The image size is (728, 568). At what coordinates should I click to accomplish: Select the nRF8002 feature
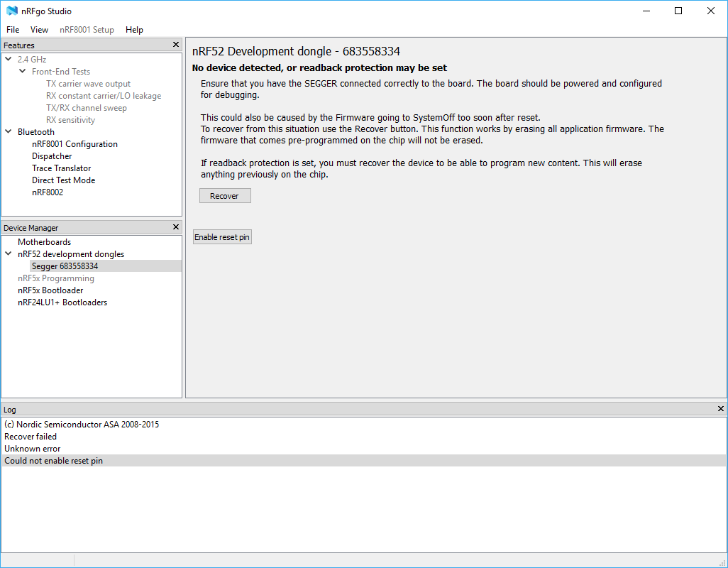pos(48,192)
